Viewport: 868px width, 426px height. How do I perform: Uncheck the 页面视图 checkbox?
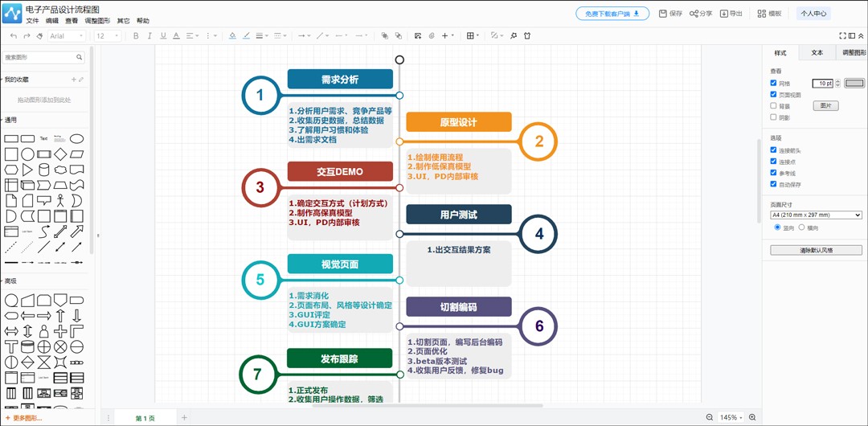pos(773,94)
